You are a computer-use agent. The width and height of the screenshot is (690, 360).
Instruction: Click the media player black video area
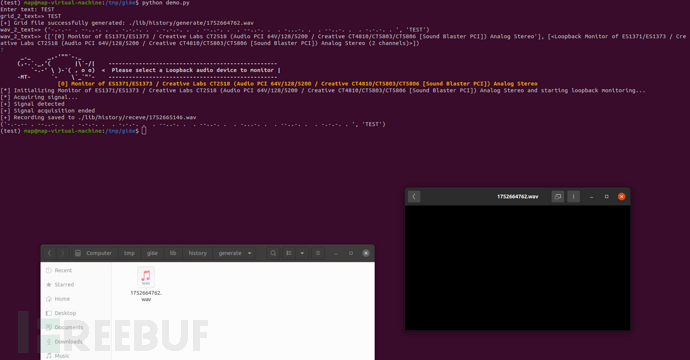coord(518,268)
